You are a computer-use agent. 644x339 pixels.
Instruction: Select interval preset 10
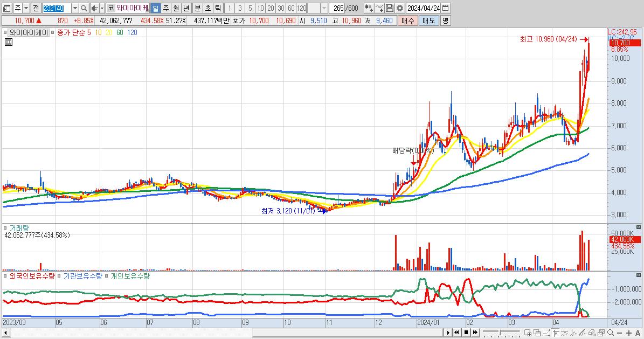pyautogui.click(x=260, y=8)
